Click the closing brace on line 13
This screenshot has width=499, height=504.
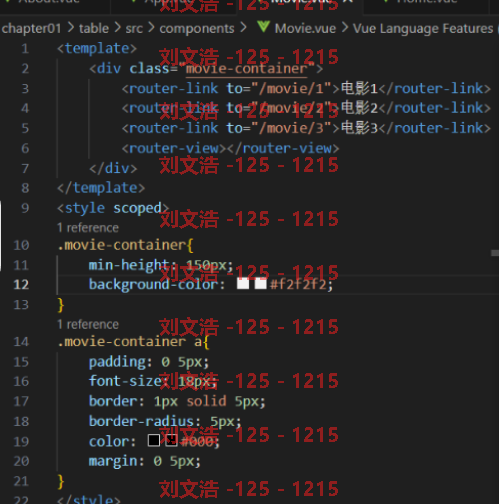tap(61, 305)
